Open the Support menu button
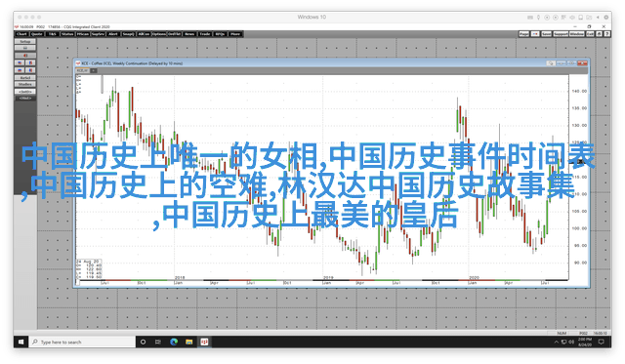 click(x=561, y=34)
